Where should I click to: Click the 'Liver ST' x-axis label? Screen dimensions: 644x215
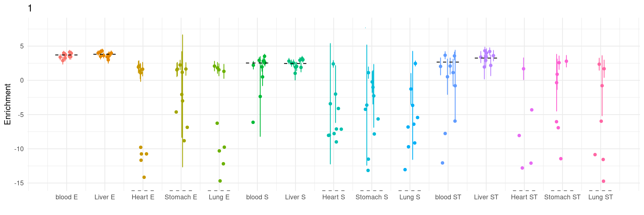pos(486,197)
